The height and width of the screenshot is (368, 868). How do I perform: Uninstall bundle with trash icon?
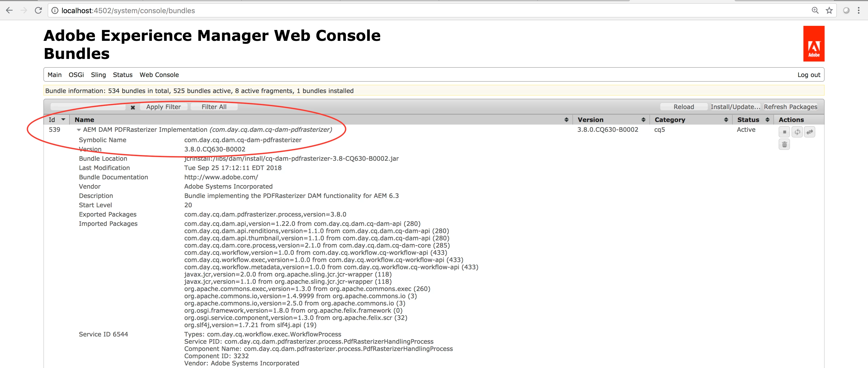[x=784, y=144]
